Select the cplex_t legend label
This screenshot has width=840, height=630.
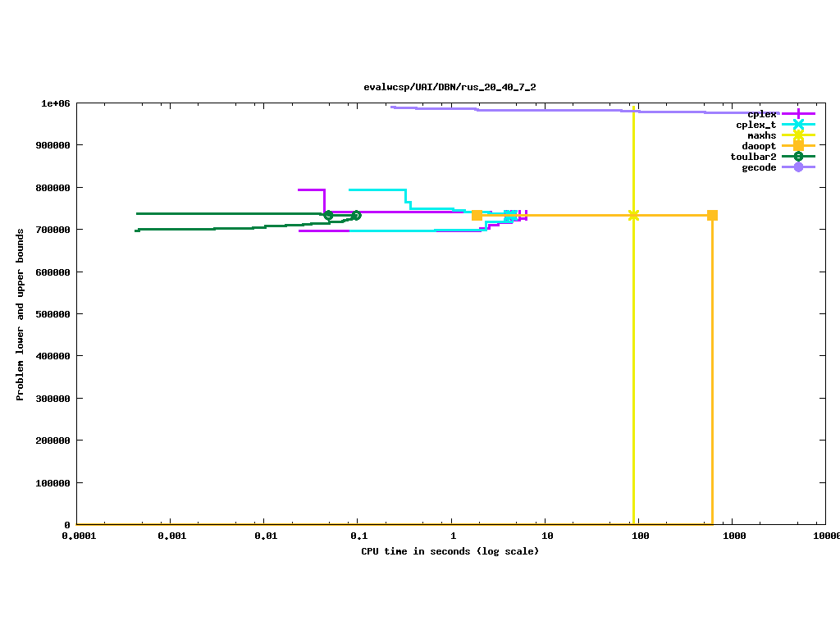pyautogui.click(x=756, y=125)
